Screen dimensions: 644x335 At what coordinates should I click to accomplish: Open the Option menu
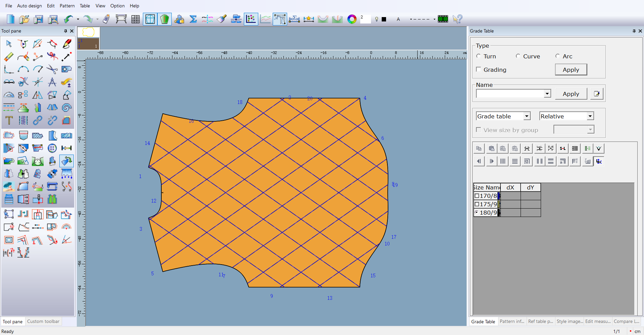point(117,6)
